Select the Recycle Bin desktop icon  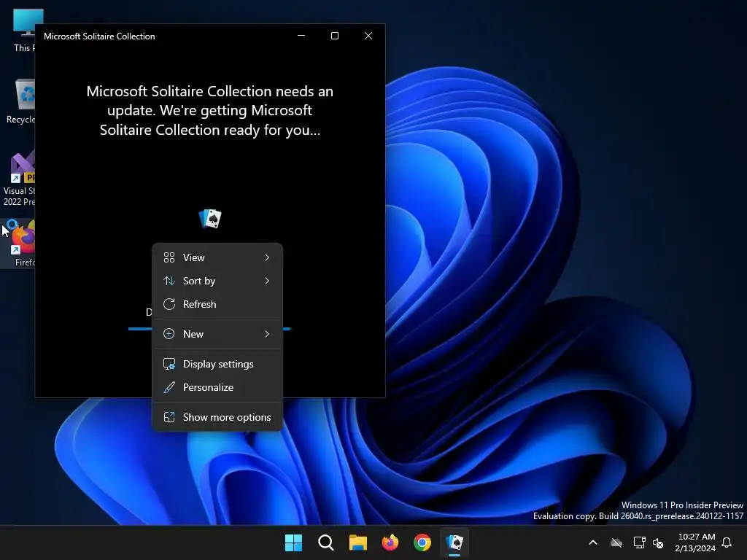20,101
